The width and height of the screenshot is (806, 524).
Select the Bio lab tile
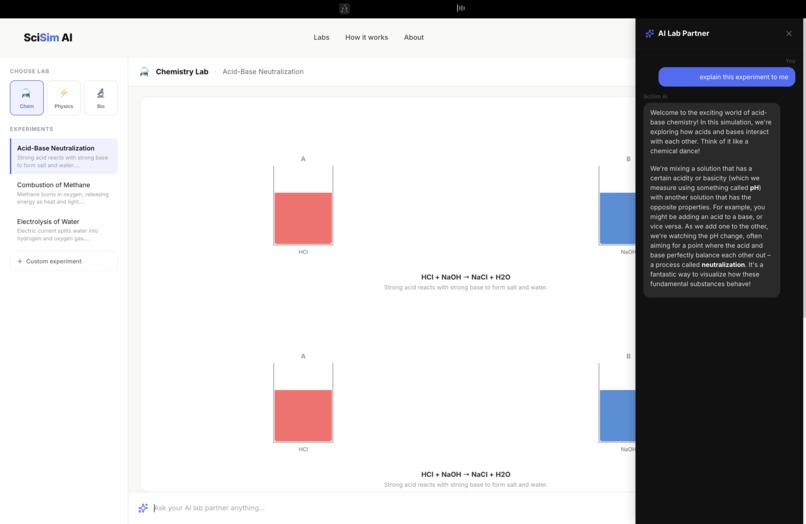click(x=101, y=98)
